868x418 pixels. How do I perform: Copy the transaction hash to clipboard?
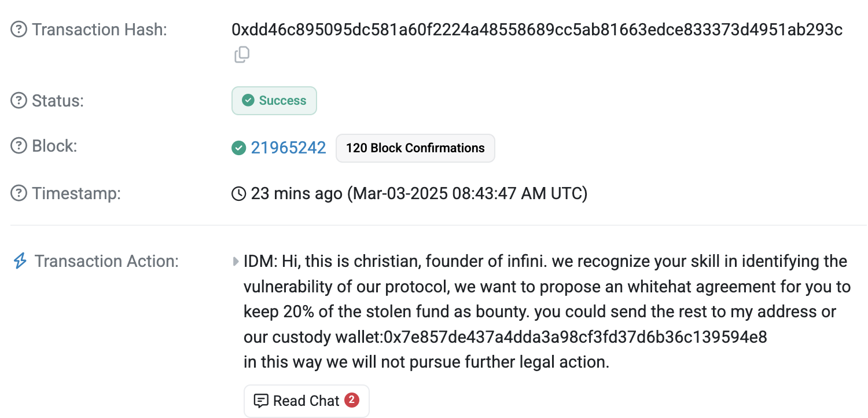coord(242,55)
